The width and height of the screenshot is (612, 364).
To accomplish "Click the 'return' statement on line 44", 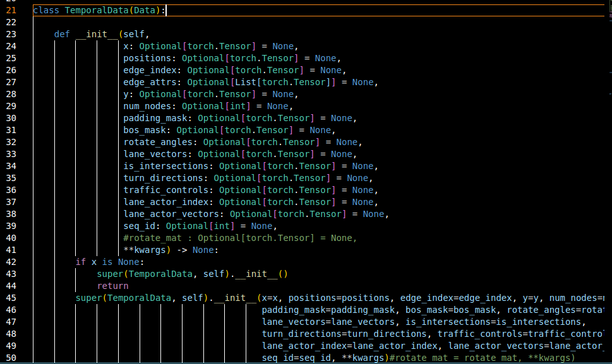I will click(x=112, y=286).
